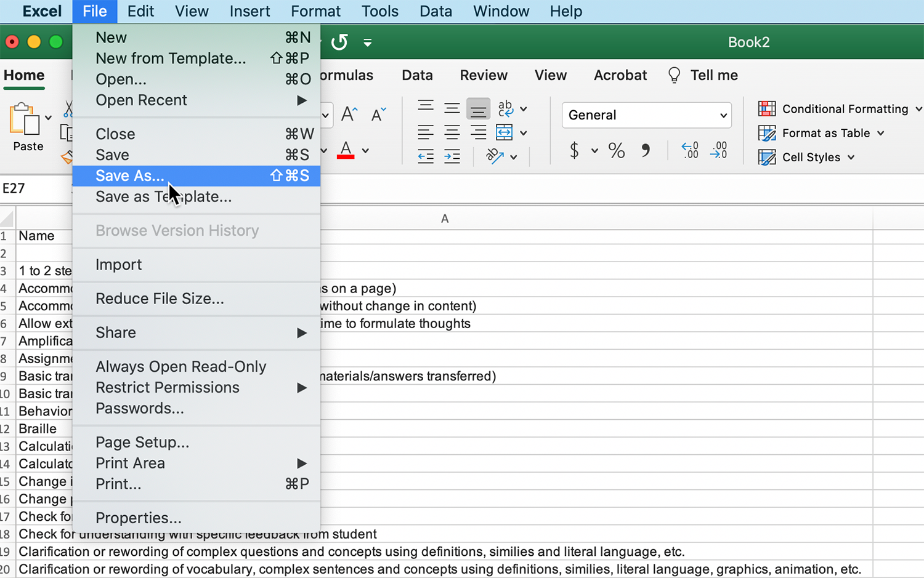Screen dimensions: 924x578
Task: Toggle the Align Bottom button
Action: coord(478,109)
